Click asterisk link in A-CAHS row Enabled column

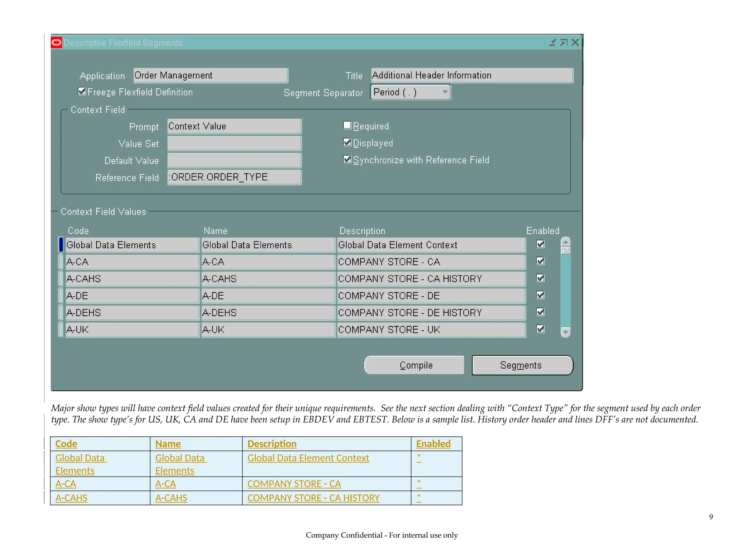[419, 497]
